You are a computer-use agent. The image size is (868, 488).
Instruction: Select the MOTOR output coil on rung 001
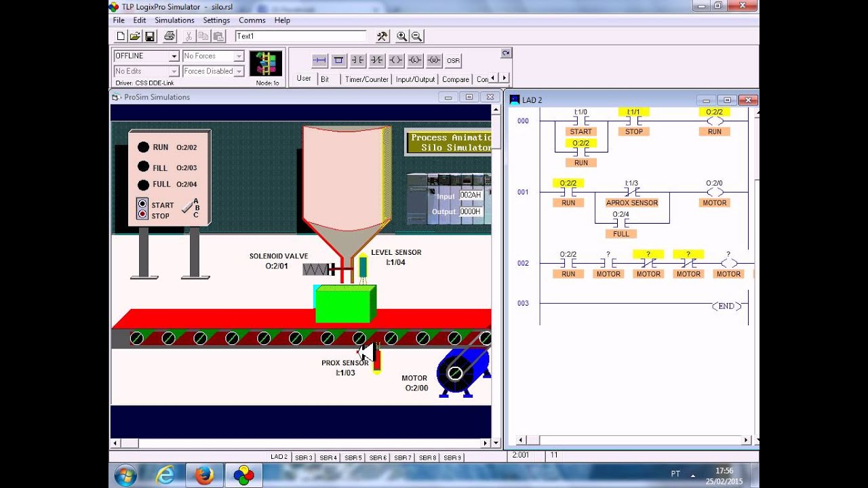715,192
